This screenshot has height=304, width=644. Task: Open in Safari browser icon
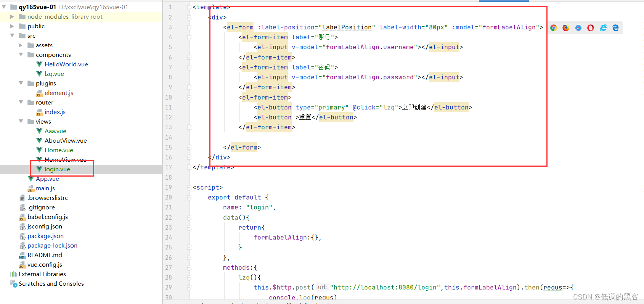(x=578, y=28)
